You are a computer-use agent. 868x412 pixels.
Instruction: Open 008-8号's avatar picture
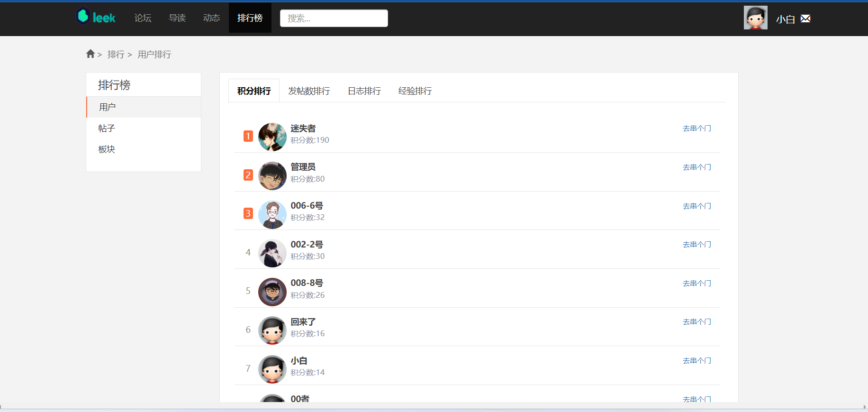click(272, 292)
